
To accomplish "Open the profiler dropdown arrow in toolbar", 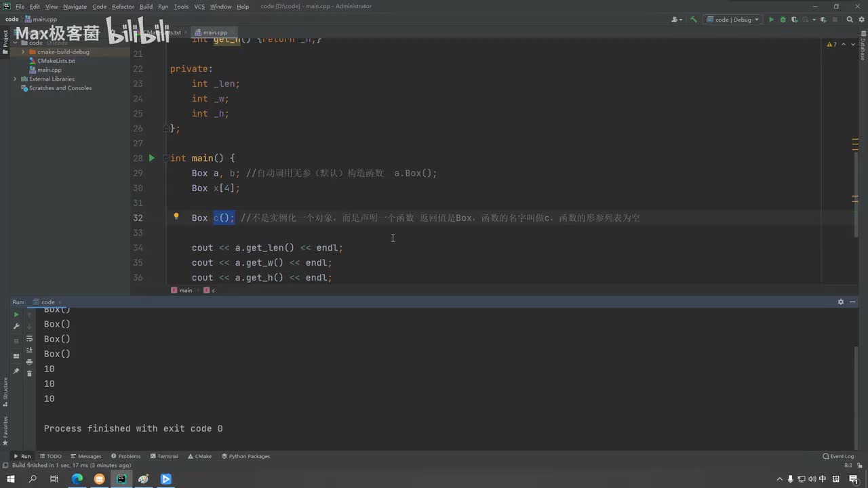I will click(x=812, y=20).
